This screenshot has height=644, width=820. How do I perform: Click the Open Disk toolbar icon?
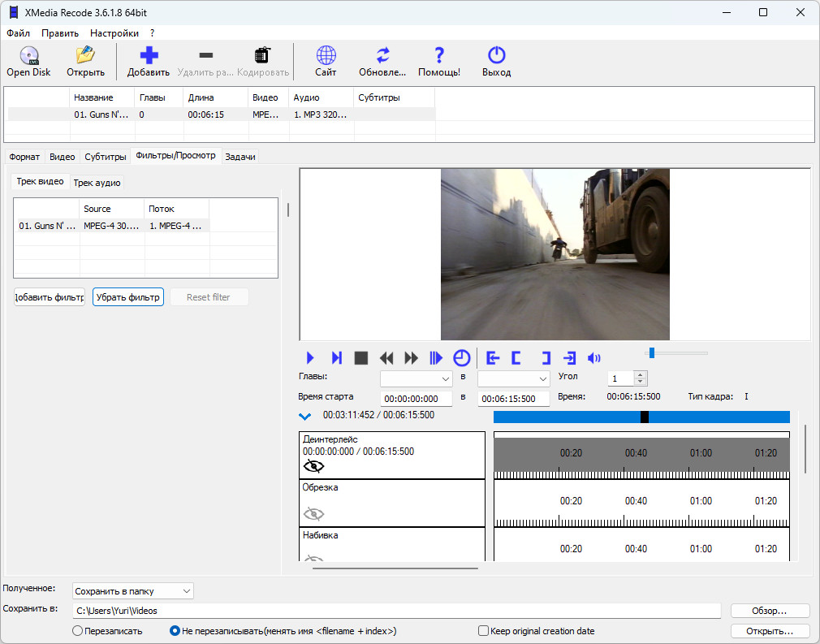(x=28, y=56)
